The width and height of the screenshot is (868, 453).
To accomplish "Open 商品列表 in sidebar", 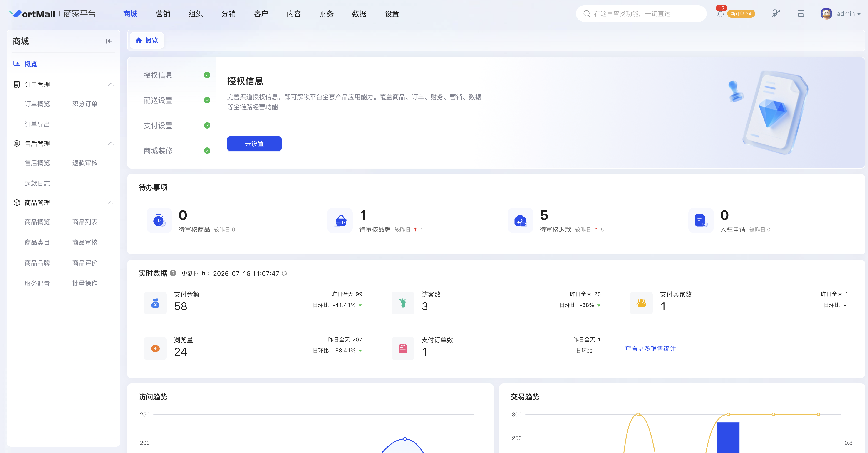I will pos(85,222).
